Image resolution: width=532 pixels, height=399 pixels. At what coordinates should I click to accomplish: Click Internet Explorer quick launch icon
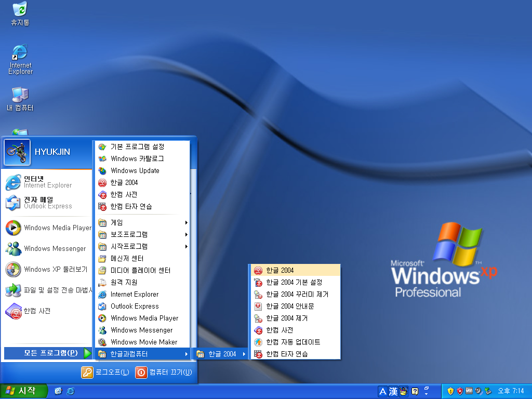tap(71, 391)
